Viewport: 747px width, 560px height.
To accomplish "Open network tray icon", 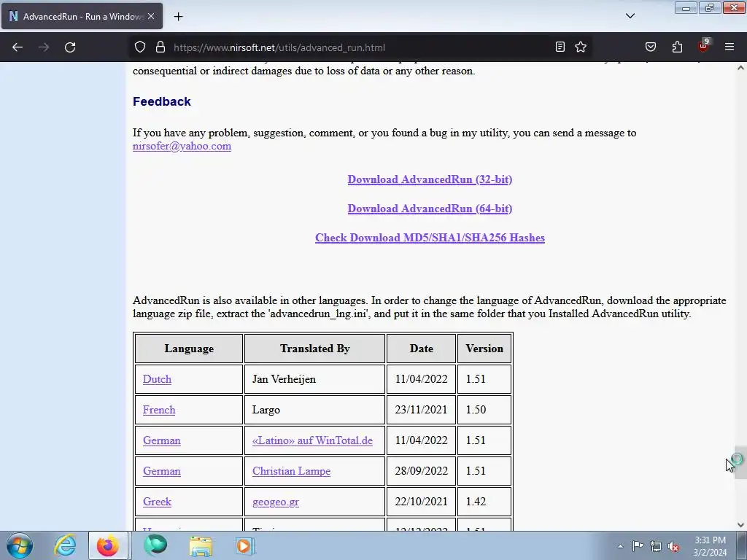I will (656, 546).
